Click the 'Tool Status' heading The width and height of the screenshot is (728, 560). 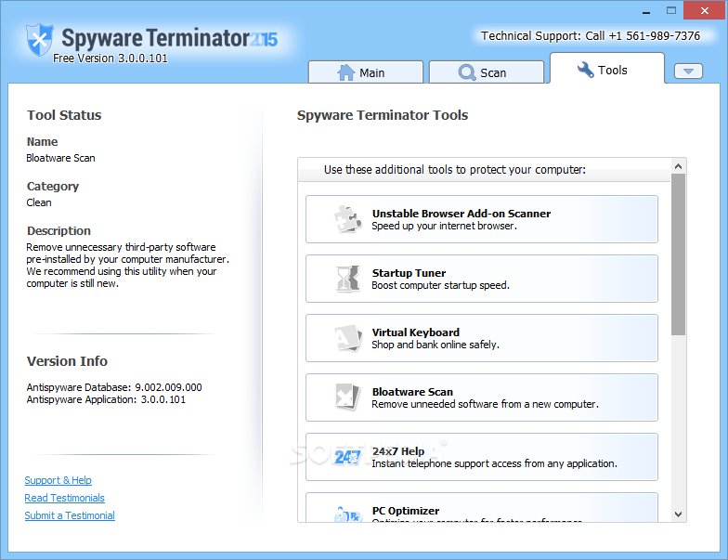pos(64,115)
